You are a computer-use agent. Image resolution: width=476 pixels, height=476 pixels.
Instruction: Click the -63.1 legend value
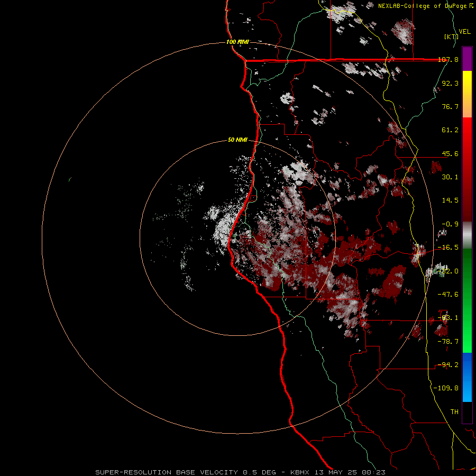tap(448, 318)
